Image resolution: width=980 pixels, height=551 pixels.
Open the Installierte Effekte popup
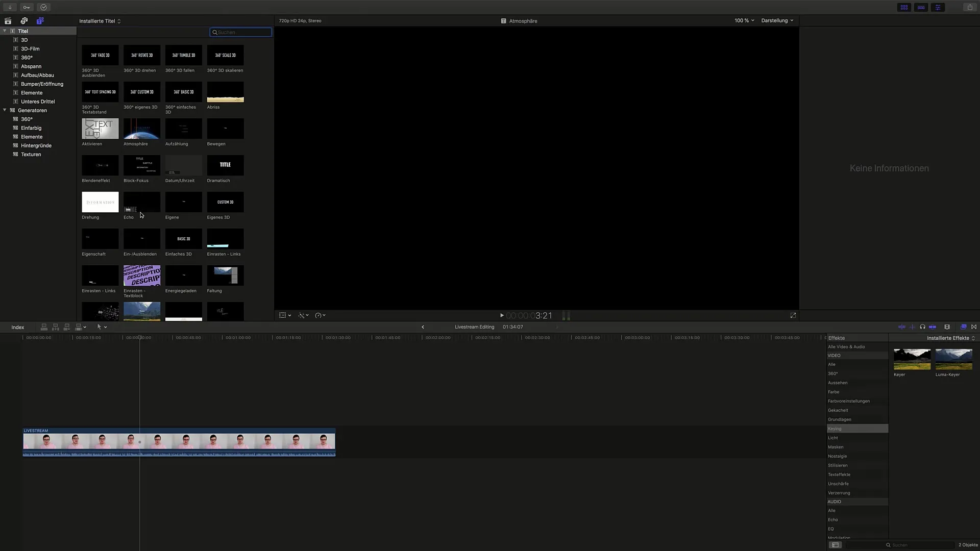pyautogui.click(x=951, y=338)
